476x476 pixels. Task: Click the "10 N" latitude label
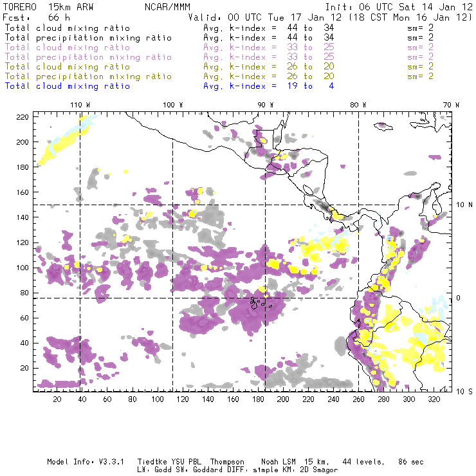(x=464, y=205)
